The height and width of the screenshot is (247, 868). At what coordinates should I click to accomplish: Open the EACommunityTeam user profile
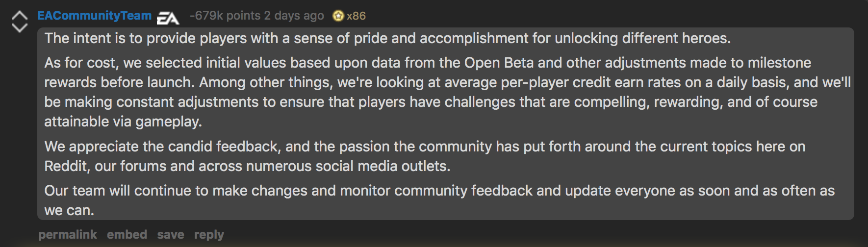pyautogui.click(x=95, y=16)
